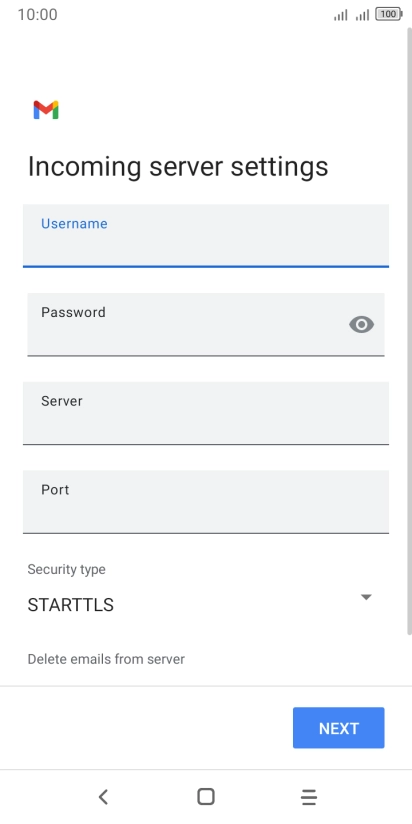This screenshot has height=824, width=412.
Task: Click the NEXT button
Action: [x=338, y=728]
